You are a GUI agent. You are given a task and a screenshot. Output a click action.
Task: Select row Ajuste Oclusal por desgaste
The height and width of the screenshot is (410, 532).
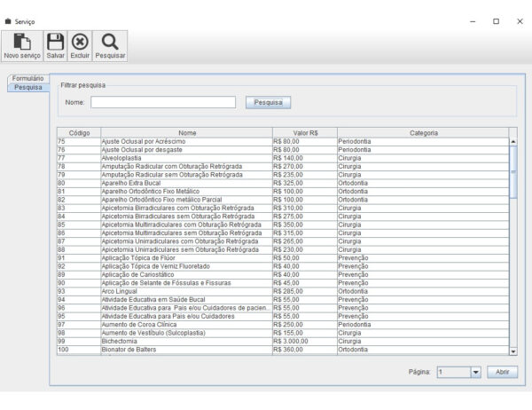tap(283, 150)
